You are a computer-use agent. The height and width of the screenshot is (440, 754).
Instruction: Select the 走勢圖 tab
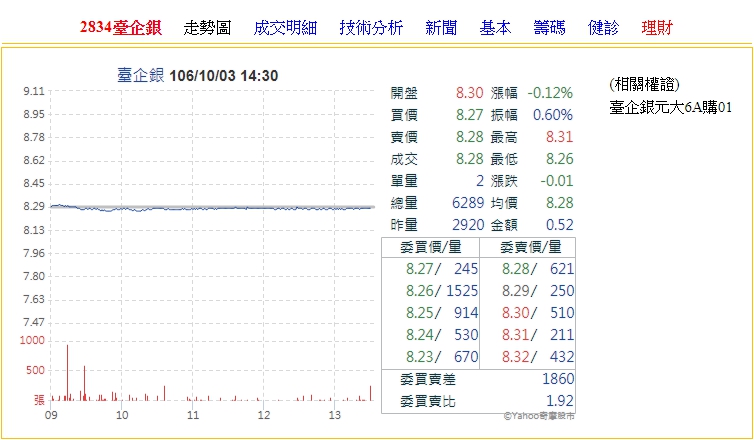(x=207, y=28)
